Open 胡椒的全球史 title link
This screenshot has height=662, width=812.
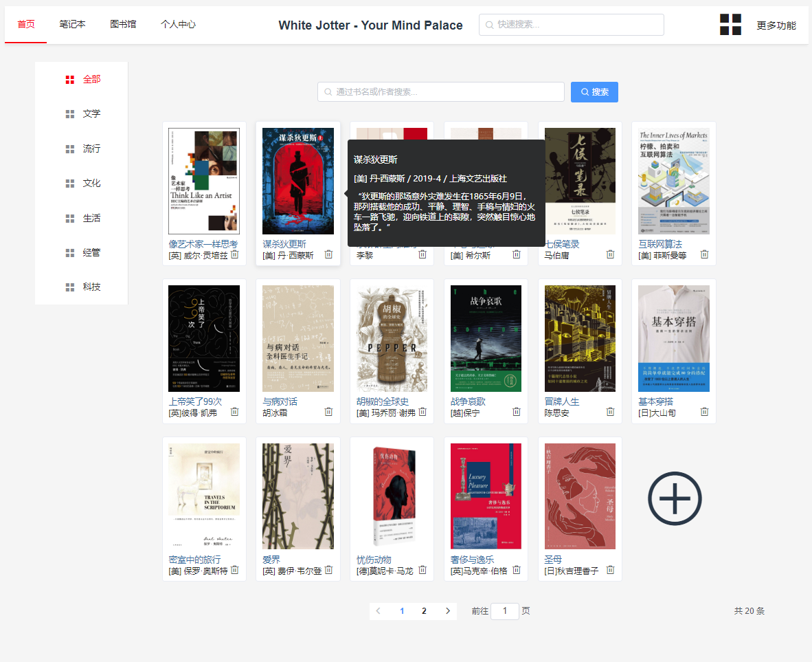[383, 401]
